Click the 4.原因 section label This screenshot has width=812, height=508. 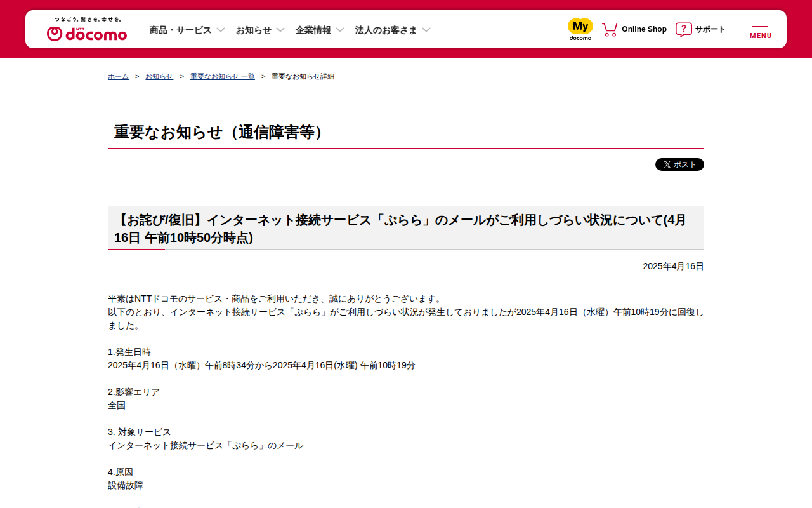tap(121, 472)
